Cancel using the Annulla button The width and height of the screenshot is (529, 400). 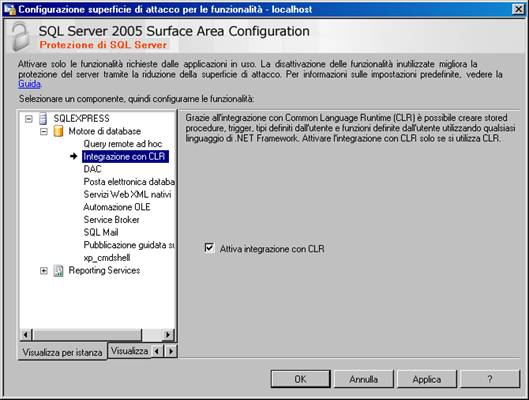click(x=363, y=379)
